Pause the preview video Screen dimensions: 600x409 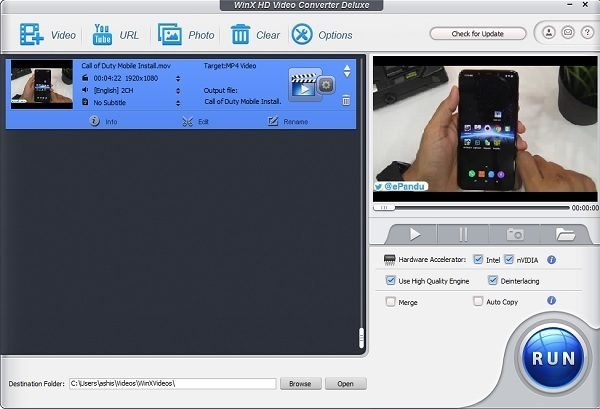[x=463, y=234]
